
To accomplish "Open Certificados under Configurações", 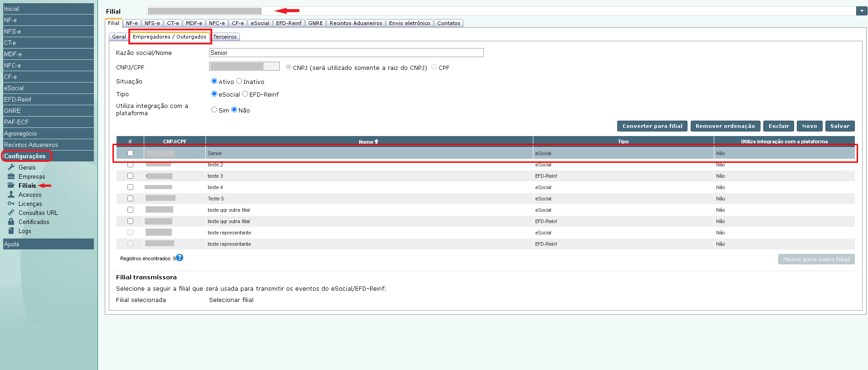I will [x=34, y=222].
